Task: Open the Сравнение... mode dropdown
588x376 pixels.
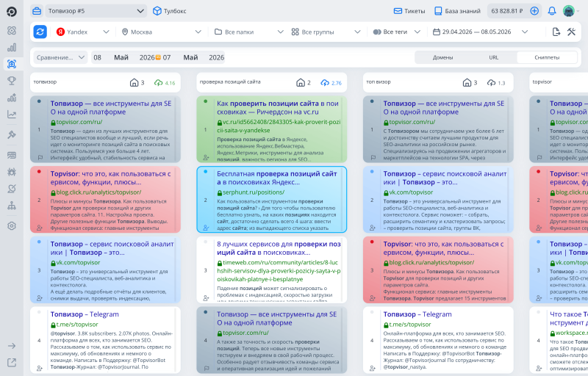Action: coord(60,57)
